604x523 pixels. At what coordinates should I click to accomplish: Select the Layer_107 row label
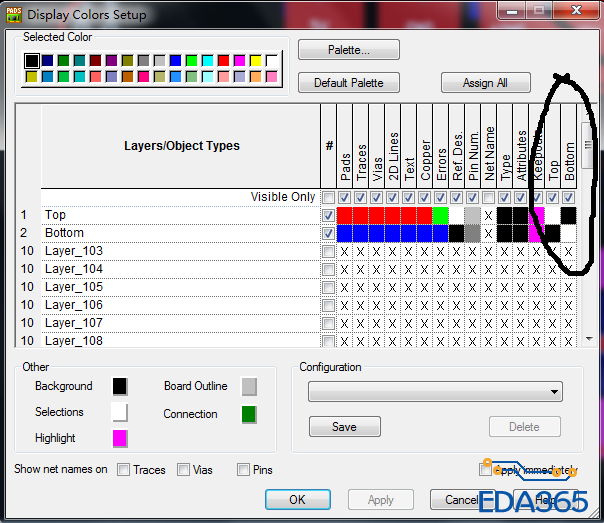(x=74, y=323)
